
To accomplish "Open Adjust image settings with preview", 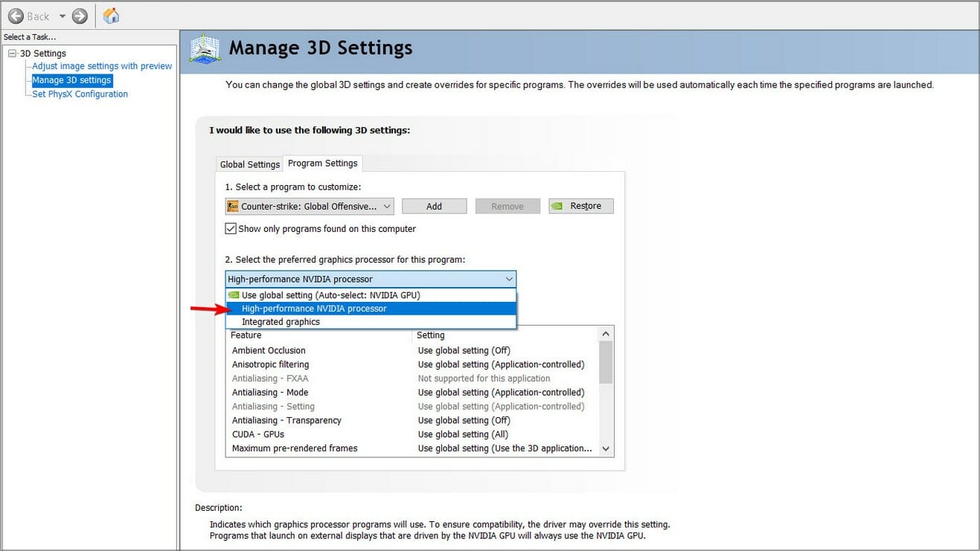I will (x=102, y=66).
